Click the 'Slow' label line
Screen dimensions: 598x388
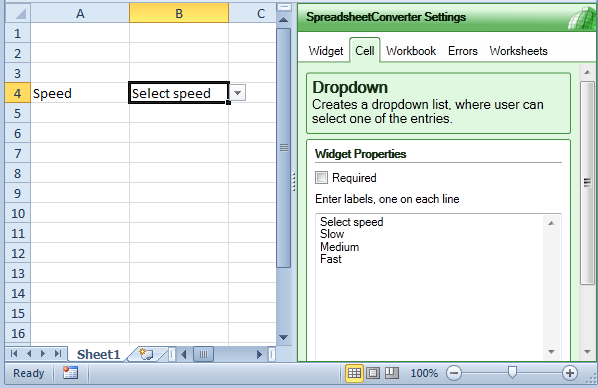point(332,234)
